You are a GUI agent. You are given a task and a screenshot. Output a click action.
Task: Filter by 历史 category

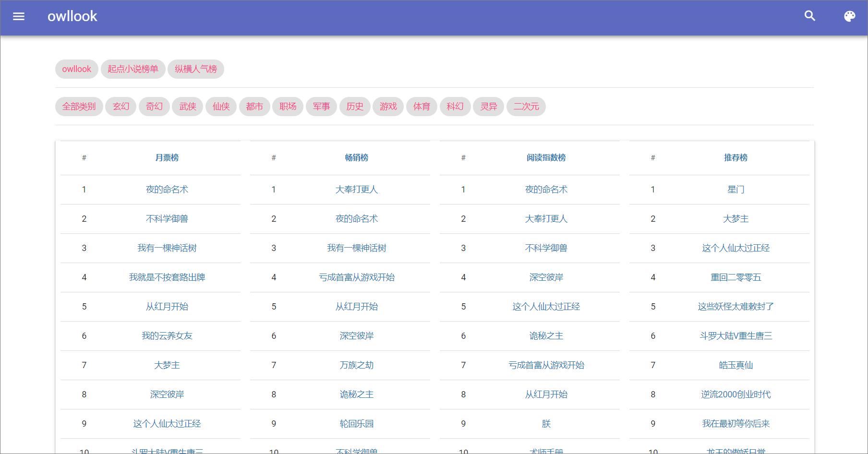click(x=355, y=107)
